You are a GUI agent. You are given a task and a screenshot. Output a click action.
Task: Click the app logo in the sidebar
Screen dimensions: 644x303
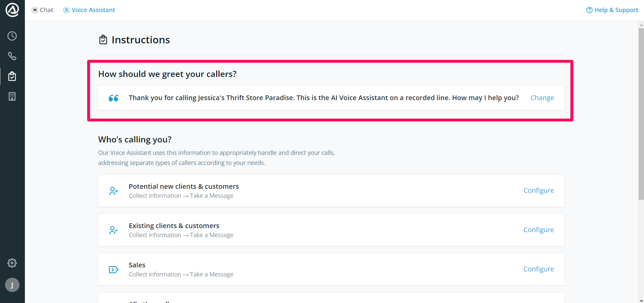coord(12,10)
